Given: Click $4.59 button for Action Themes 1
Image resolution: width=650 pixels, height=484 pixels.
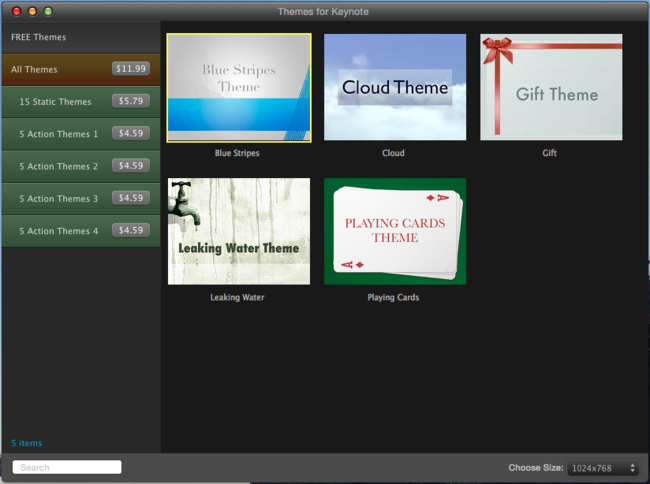Looking at the screenshot, I should click(131, 133).
